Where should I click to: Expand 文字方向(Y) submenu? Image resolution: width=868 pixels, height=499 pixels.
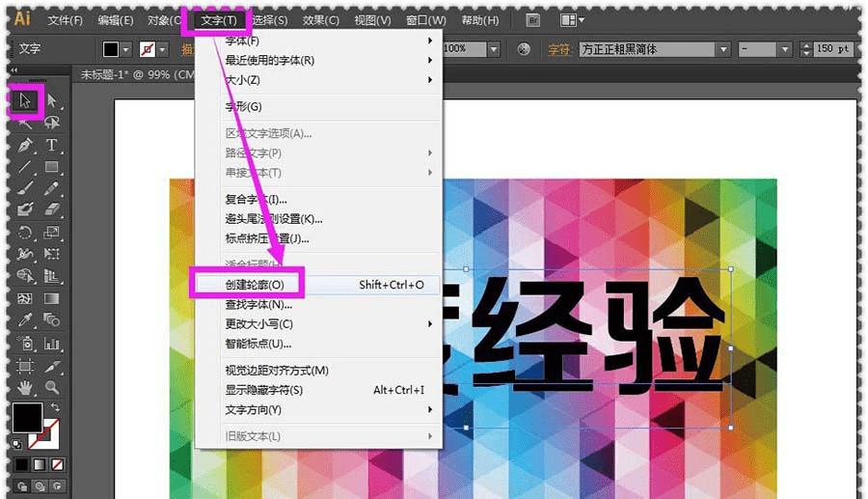(319, 410)
